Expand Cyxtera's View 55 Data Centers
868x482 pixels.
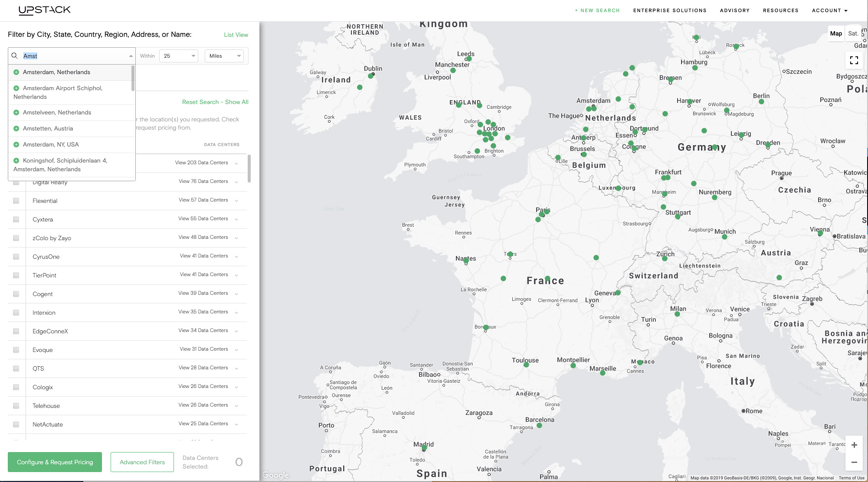(208, 219)
